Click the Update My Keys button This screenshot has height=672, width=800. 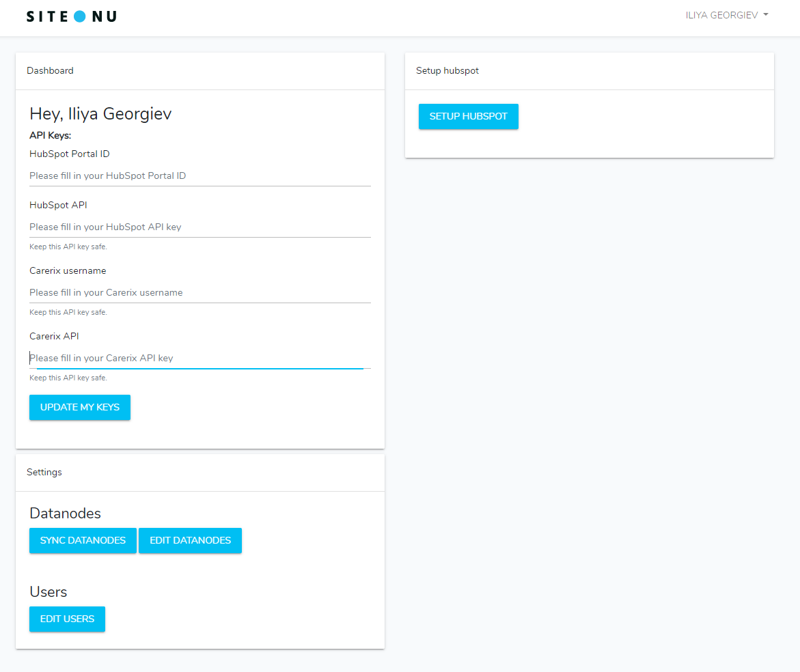(x=80, y=408)
